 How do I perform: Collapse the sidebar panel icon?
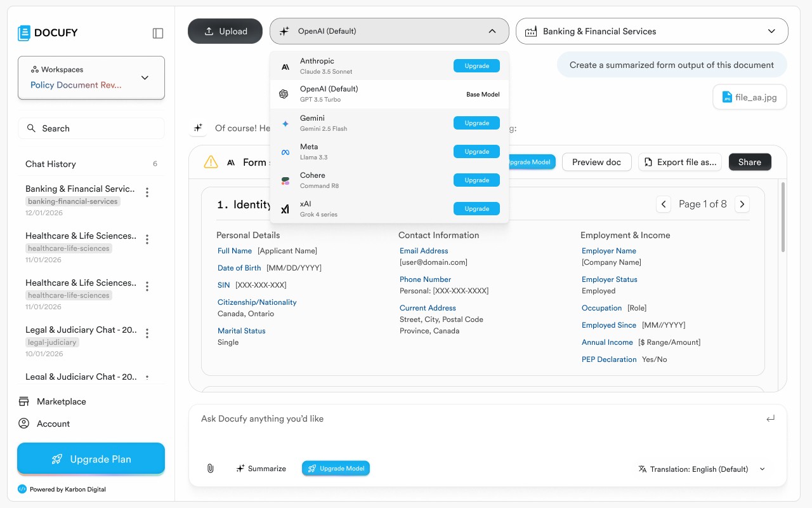click(158, 33)
